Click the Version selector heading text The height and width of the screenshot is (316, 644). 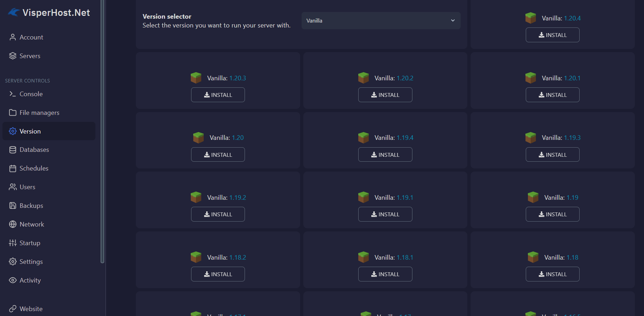(x=167, y=17)
